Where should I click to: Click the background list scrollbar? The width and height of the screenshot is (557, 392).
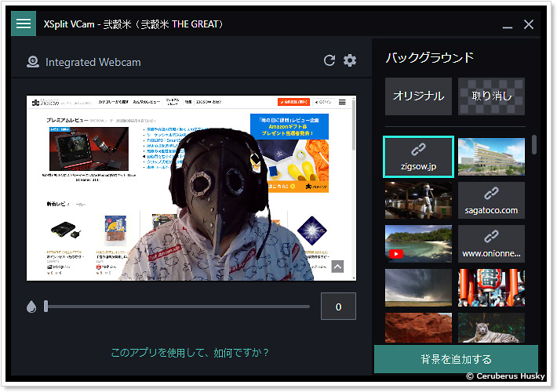(x=534, y=144)
